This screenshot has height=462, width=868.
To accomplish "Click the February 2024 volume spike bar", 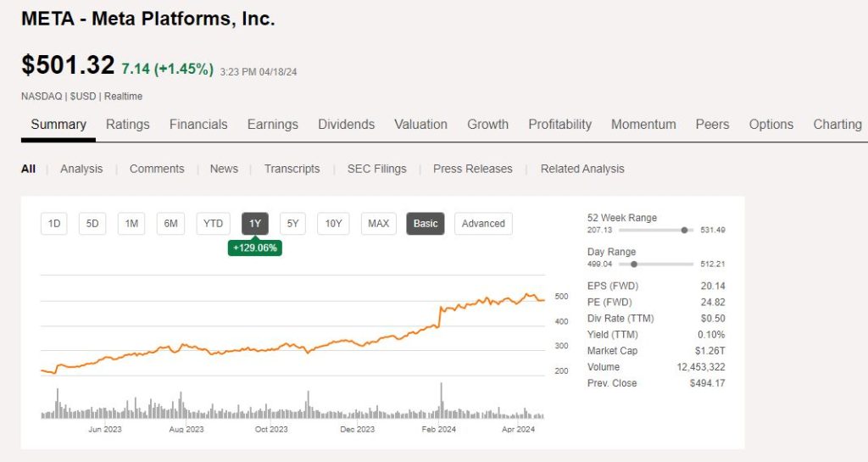I will point(441,399).
